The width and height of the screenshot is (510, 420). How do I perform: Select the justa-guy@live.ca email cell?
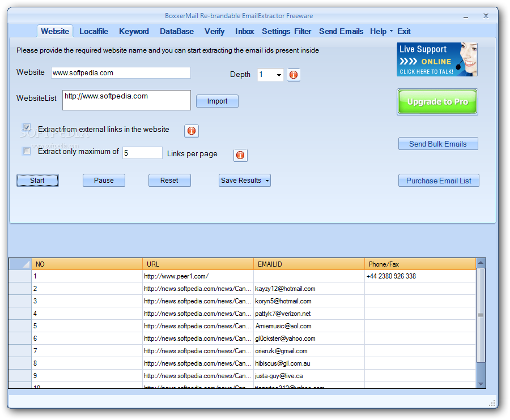[309, 376]
